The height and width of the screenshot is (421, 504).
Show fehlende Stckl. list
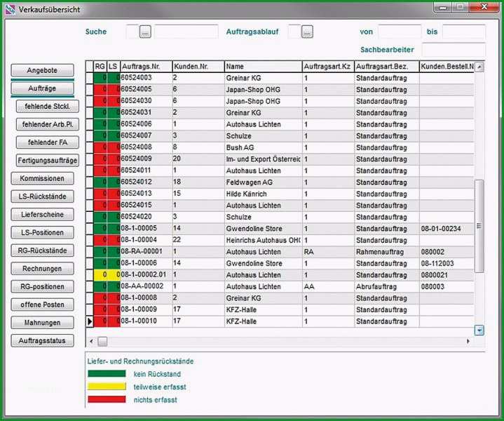[48, 106]
